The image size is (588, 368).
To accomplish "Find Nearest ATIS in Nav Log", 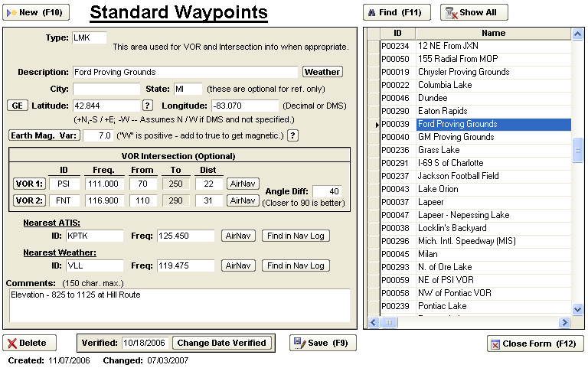I will tap(296, 236).
